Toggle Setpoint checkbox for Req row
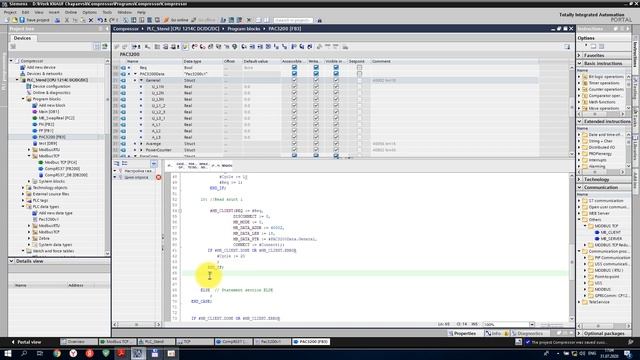Screen dimensions: 640x360 [x=359, y=67]
